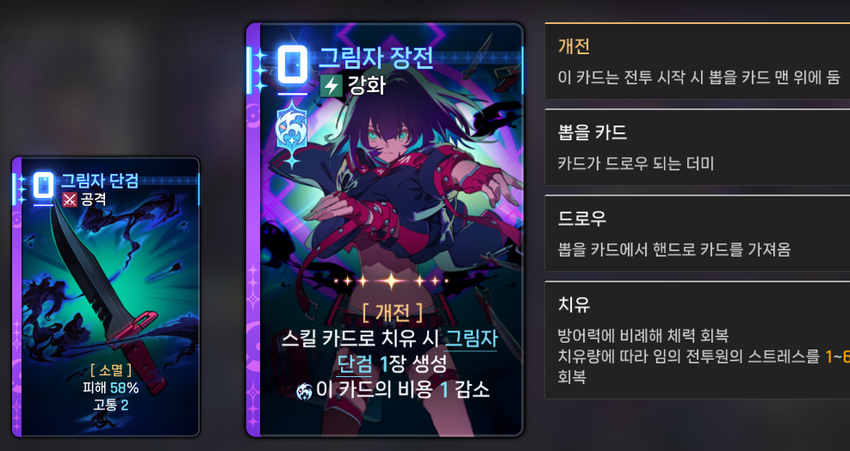This screenshot has width=850, height=451.
Task: Open the 드로우 keyword tooltip panel
Action: click(x=697, y=234)
